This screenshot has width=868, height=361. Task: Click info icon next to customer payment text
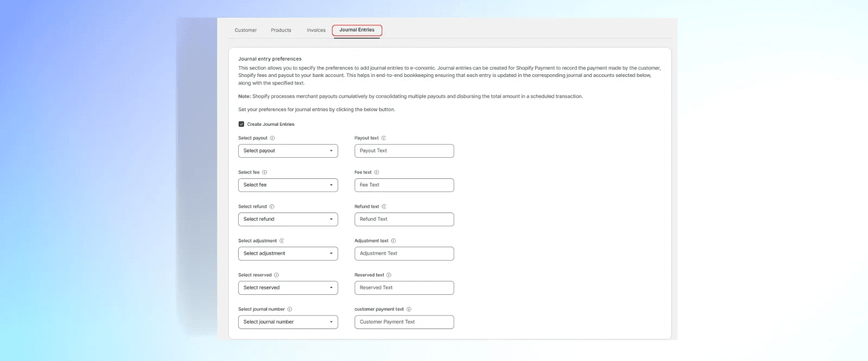pos(409,310)
